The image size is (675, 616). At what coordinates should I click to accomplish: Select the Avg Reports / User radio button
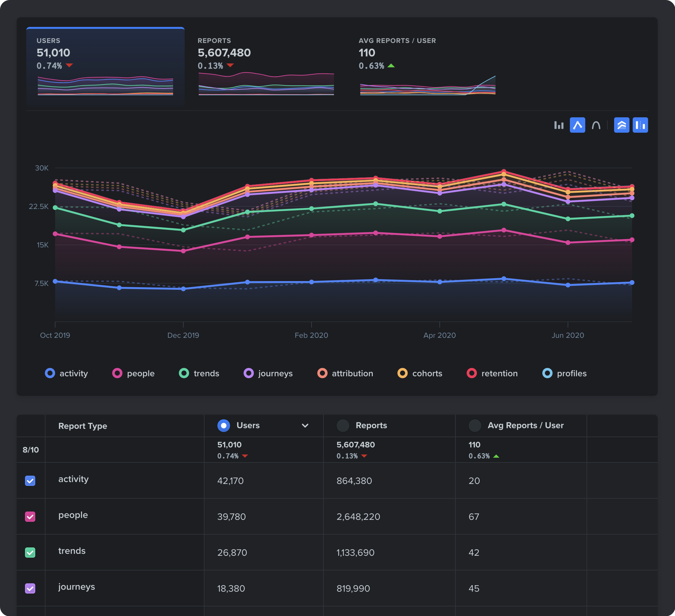click(474, 426)
